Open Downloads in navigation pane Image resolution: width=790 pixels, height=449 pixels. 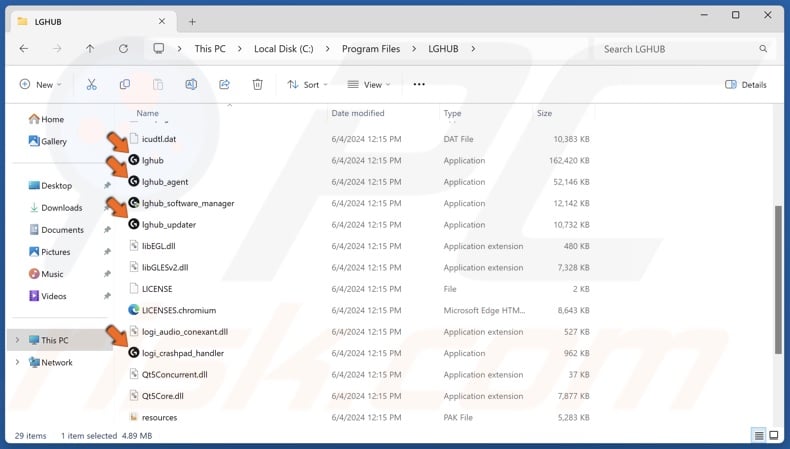pos(56,208)
